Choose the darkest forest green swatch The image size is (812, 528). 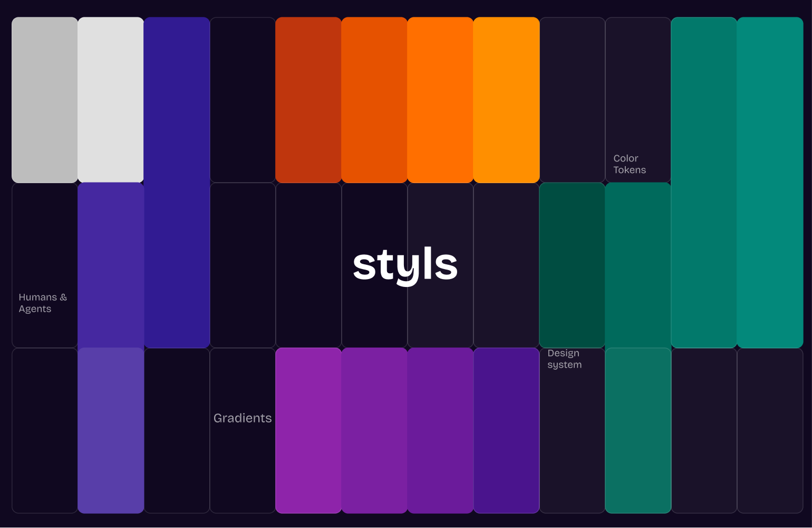click(x=572, y=265)
